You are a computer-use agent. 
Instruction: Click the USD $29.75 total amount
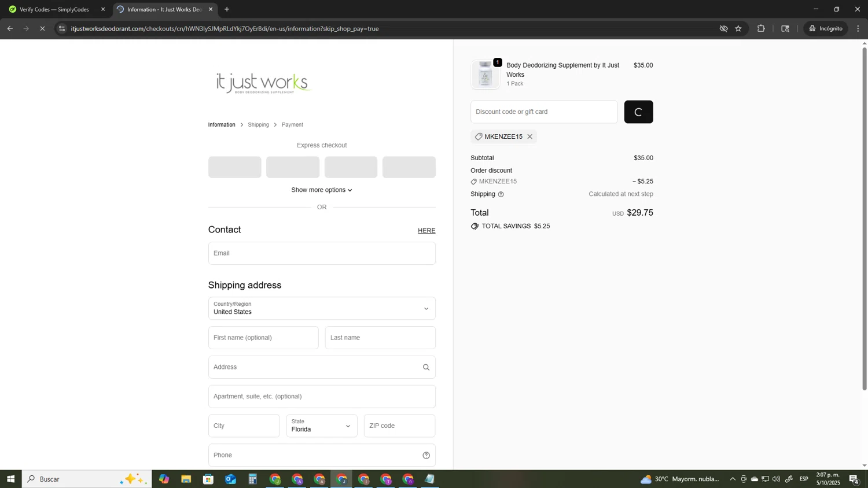[632, 213]
